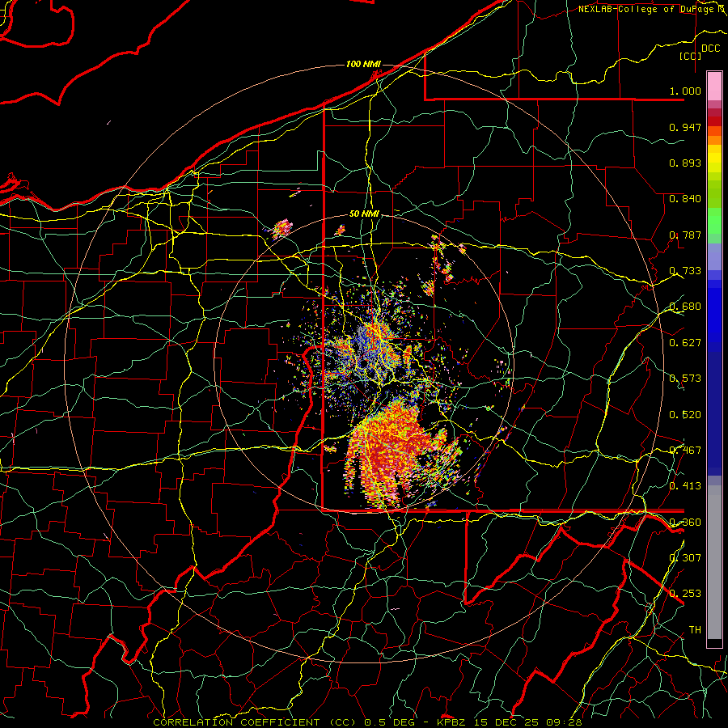Screen dimensions: 728x728
Task: Click the 0.307 color scale label
Action: (685, 557)
